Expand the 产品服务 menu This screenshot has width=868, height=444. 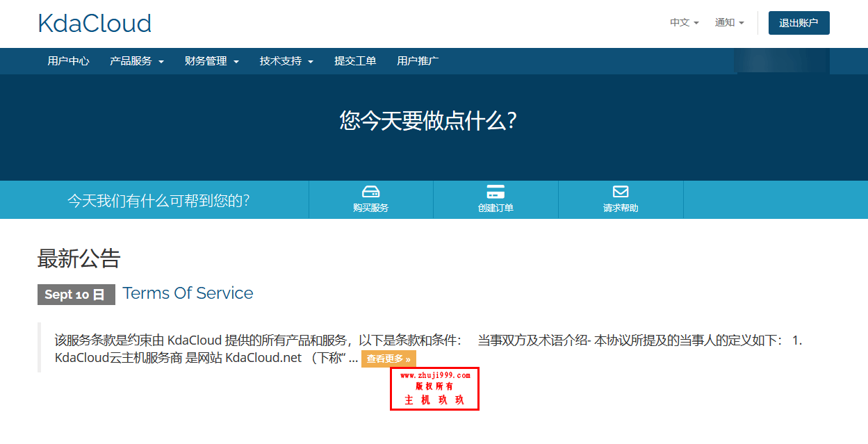click(137, 61)
